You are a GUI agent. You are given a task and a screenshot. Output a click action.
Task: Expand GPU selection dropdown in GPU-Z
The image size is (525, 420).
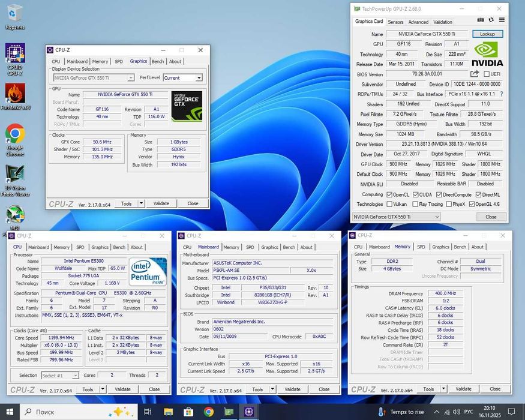click(436, 217)
